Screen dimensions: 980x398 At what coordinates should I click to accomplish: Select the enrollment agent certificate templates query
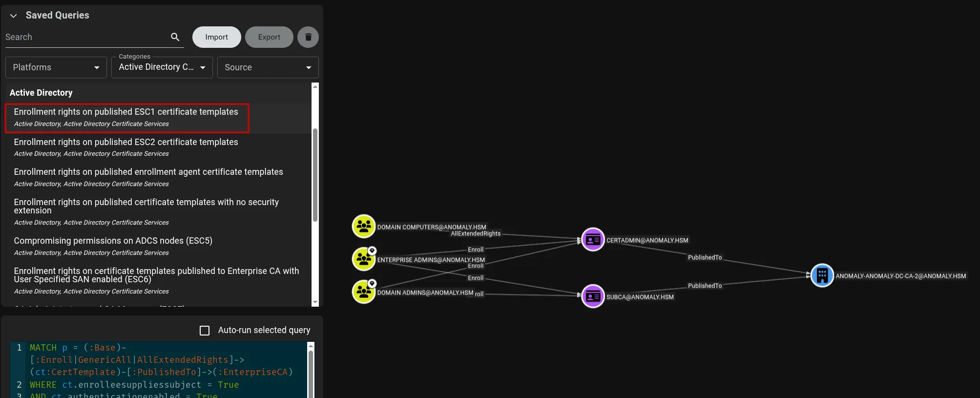coord(158,177)
